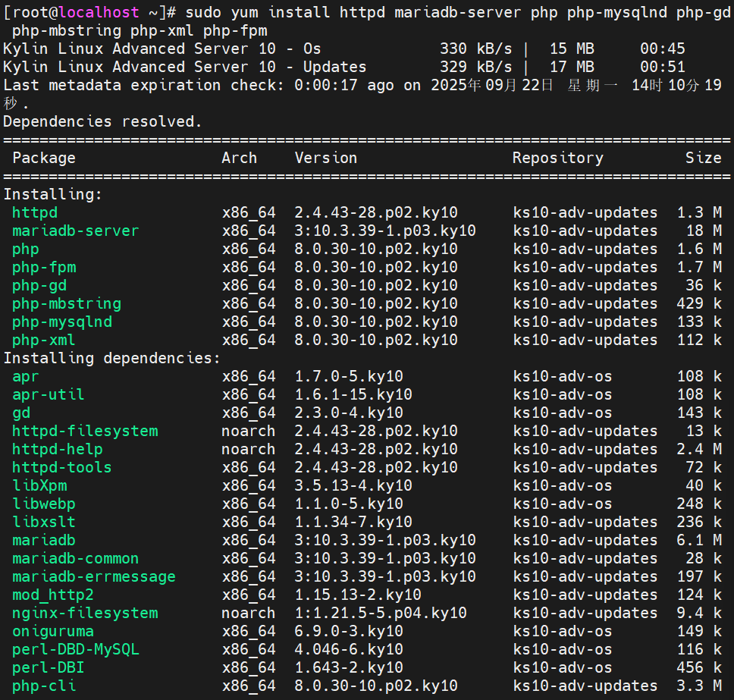This screenshot has width=734, height=700.
Task: Select the libwebp package name
Action: pyautogui.click(x=43, y=504)
